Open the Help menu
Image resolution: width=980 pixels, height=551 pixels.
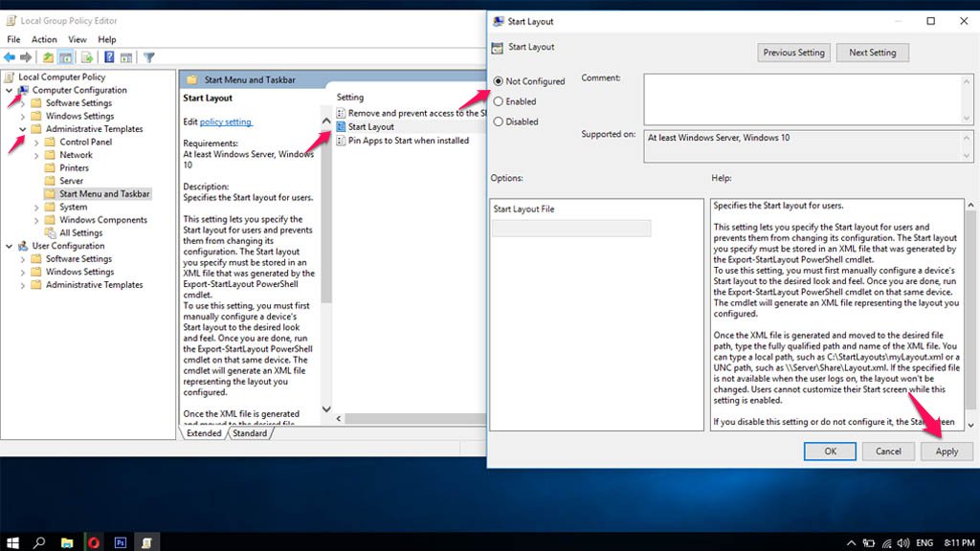[107, 39]
